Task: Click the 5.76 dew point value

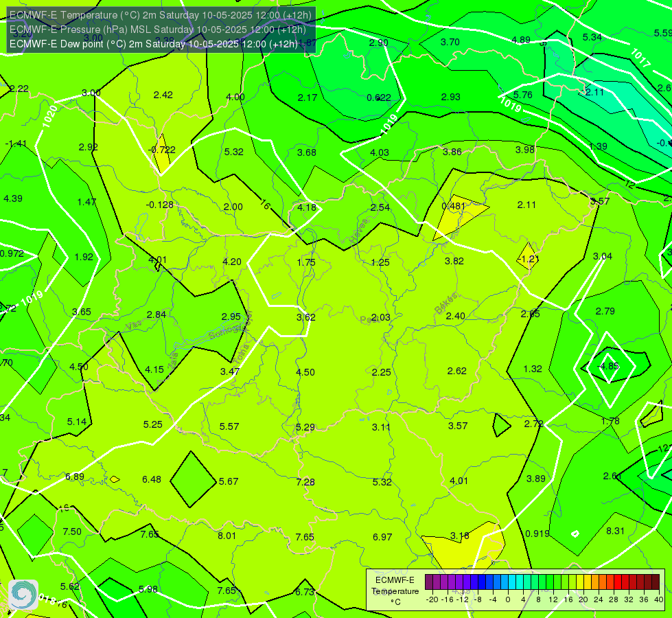Action: 523,95
